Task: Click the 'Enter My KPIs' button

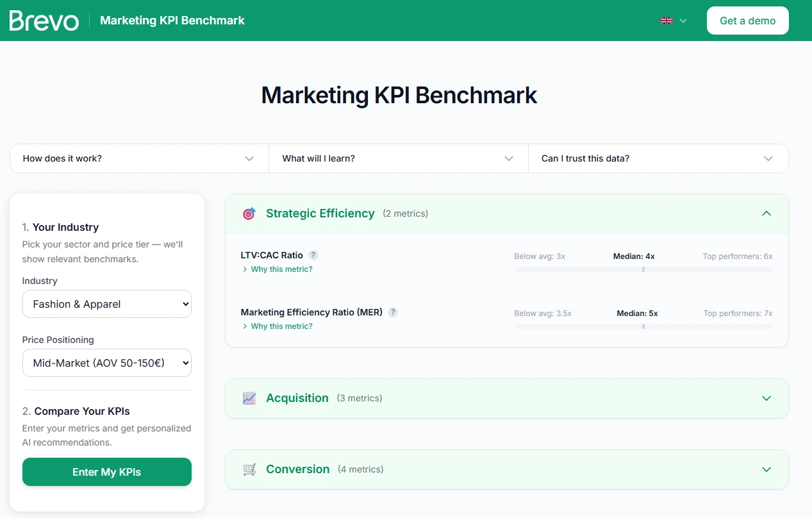Action: (x=106, y=471)
